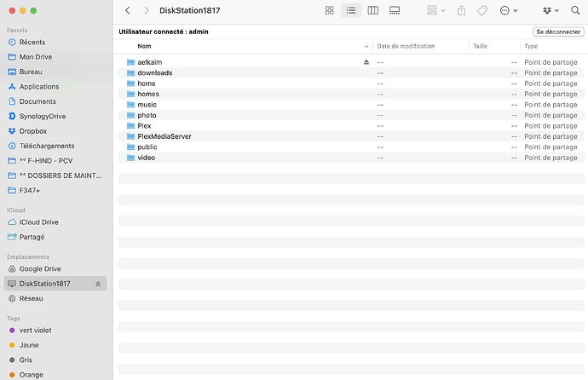Open Récents in the sidebar
Image resolution: width=588 pixels, height=380 pixels.
click(x=55, y=42)
